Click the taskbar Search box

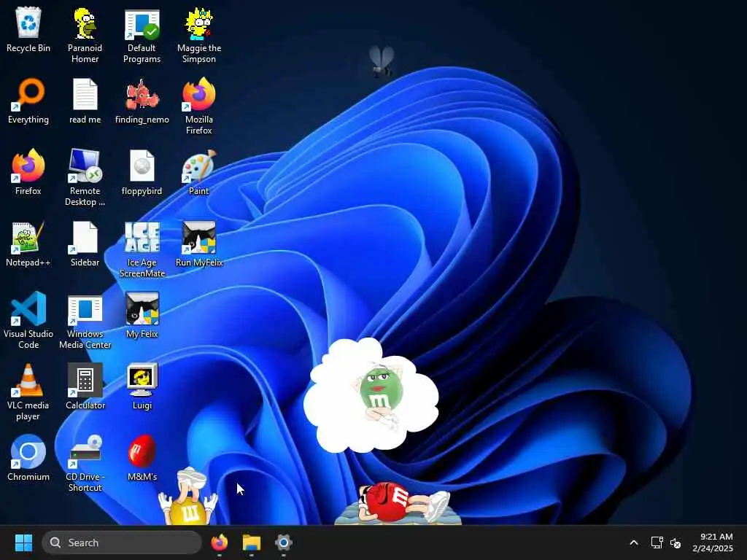122,542
